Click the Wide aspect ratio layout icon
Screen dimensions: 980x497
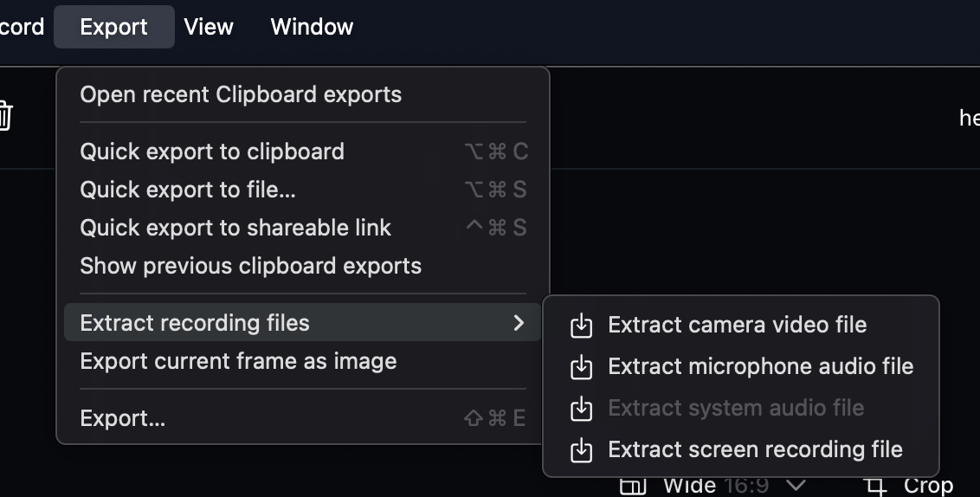click(x=634, y=486)
